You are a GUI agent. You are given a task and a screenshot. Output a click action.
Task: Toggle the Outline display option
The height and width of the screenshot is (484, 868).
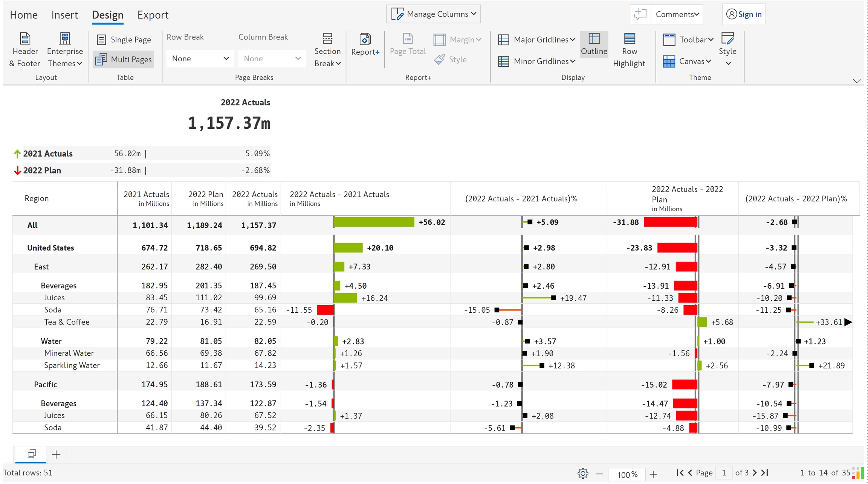point(594,44)
